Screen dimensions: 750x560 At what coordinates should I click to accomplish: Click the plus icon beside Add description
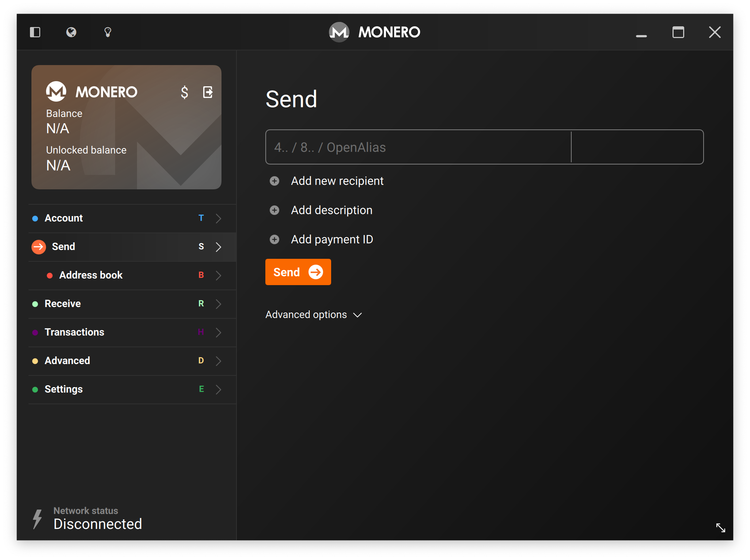(274, 210)
